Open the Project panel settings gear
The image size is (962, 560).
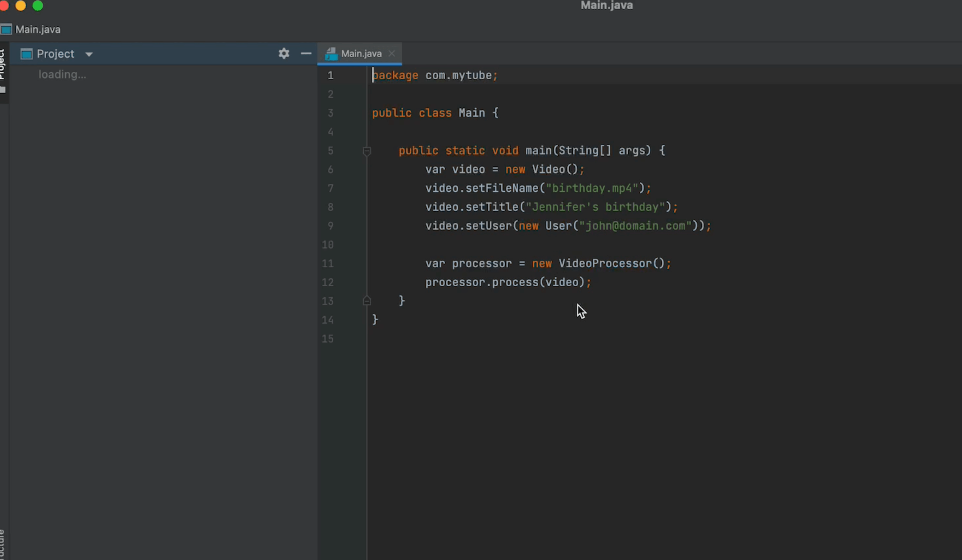pos(284,53)
